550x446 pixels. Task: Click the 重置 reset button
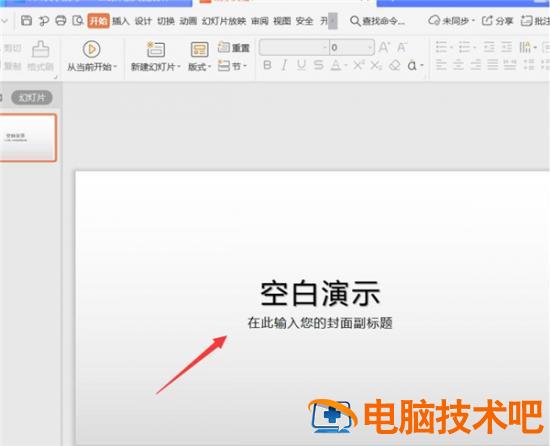pos(233,47)
